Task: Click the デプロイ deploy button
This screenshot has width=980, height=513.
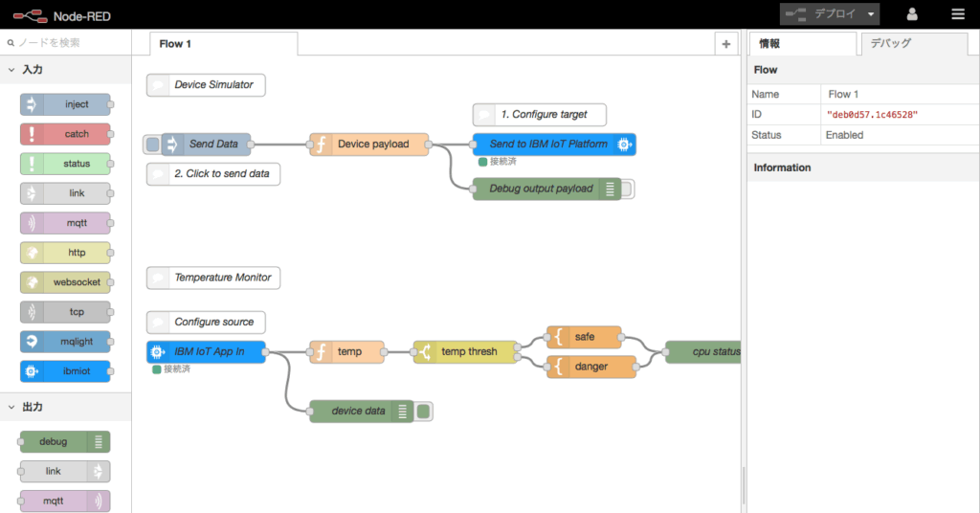Action: click(x=820, y=14)
